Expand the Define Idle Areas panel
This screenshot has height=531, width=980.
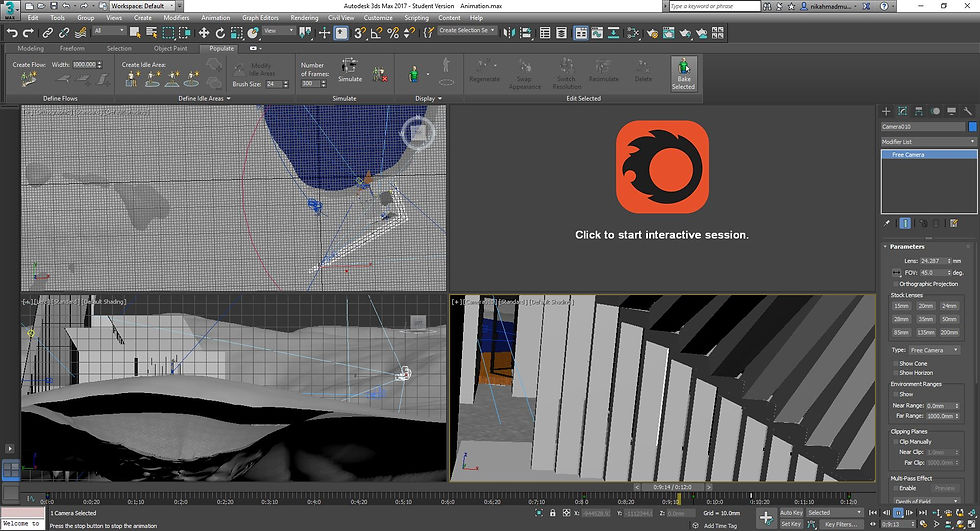[x=204, y=98]
